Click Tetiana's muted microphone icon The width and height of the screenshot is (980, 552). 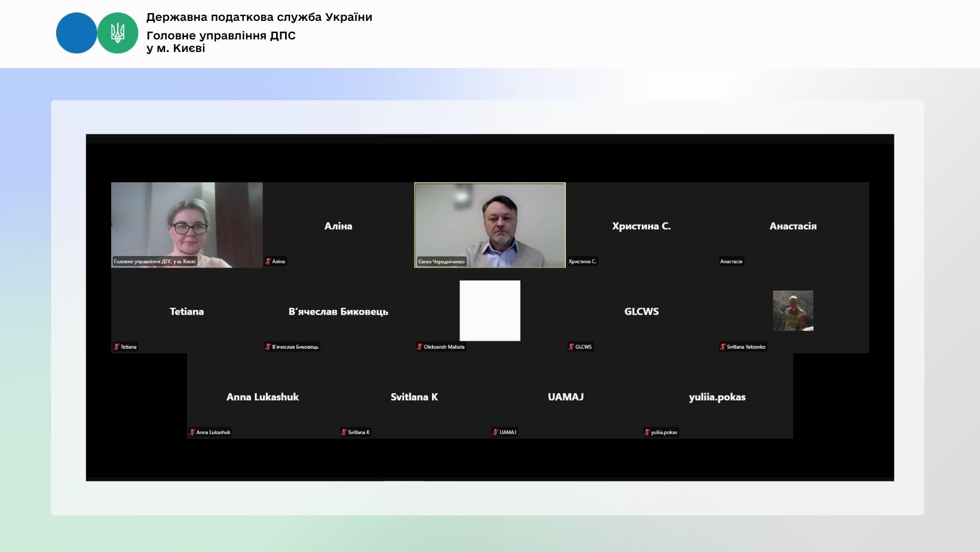[x=117, y=346]
